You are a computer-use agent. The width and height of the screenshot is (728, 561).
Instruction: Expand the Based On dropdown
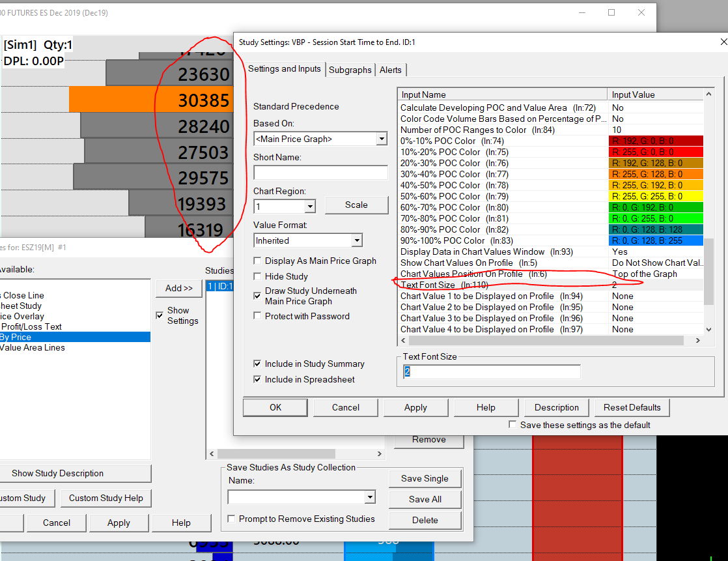[x=381, y=139]
